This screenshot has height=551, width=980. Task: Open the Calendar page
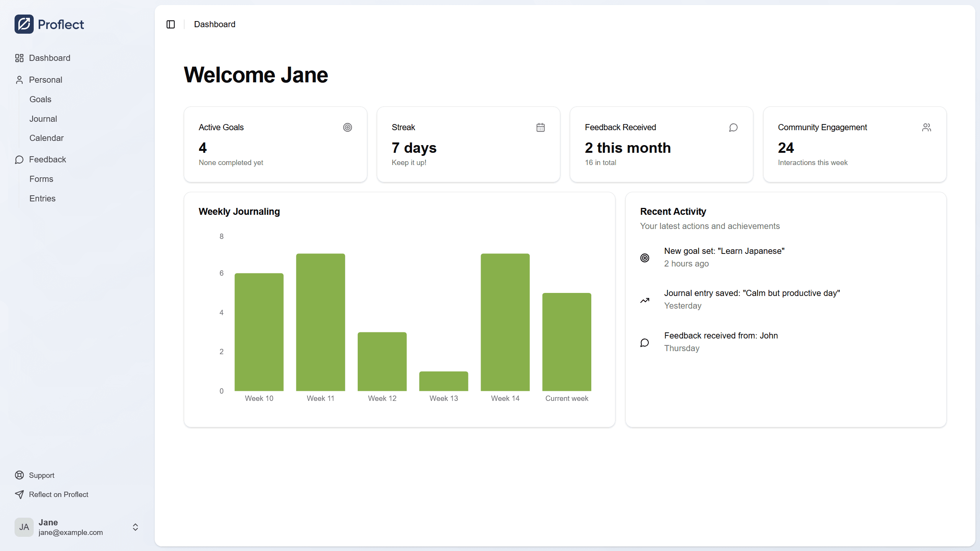tap(46, 138)
